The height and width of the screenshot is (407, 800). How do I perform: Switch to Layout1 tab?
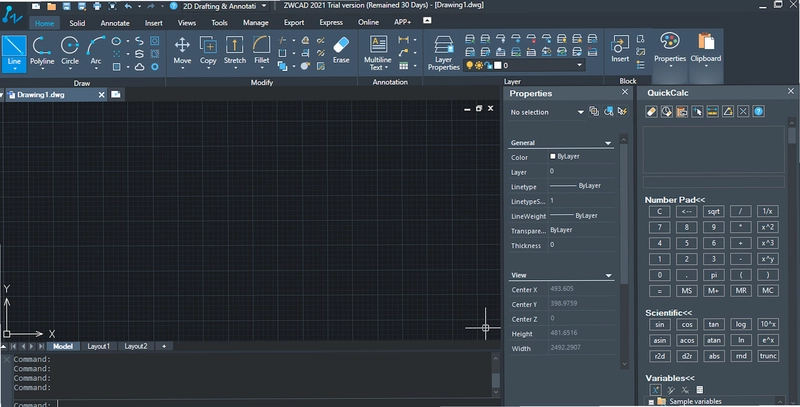(98, 346)
